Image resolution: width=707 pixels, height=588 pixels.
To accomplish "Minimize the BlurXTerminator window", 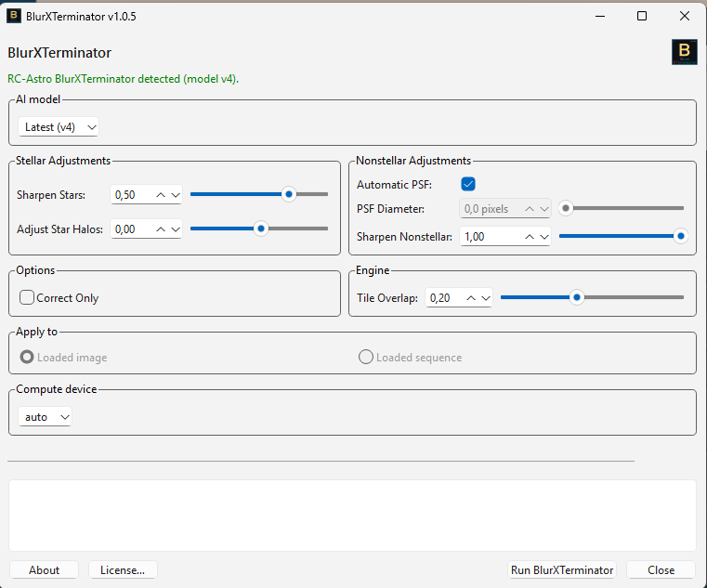I will click(600, 16).
